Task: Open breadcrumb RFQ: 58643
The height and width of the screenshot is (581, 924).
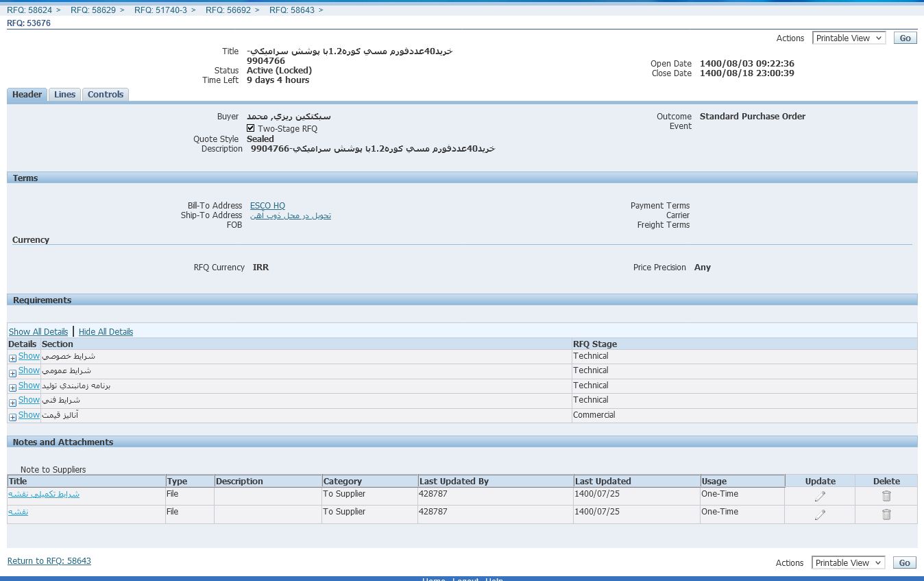Action: point(292,10)
